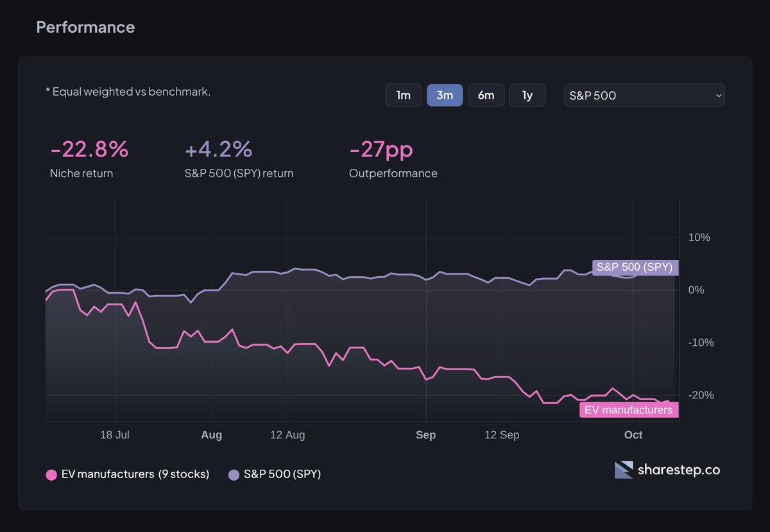The height and width of the screenshot is (532, 770).
Task: Click the Performance heading
Action: click(x=85, y=27)
